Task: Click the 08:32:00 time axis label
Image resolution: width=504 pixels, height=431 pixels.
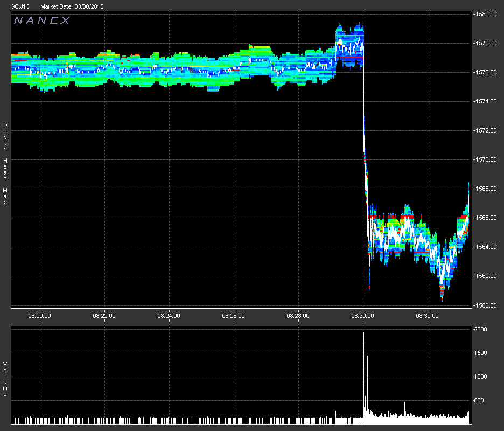Action: 427,316
